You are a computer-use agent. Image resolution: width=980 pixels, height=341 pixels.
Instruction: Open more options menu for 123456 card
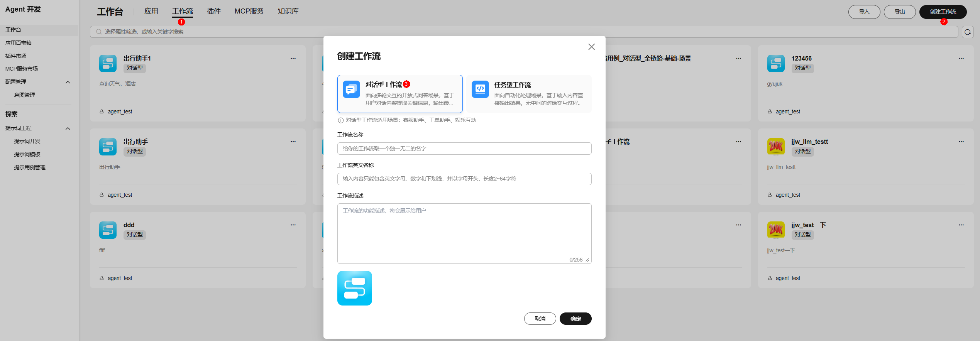(x=961, y=58)
